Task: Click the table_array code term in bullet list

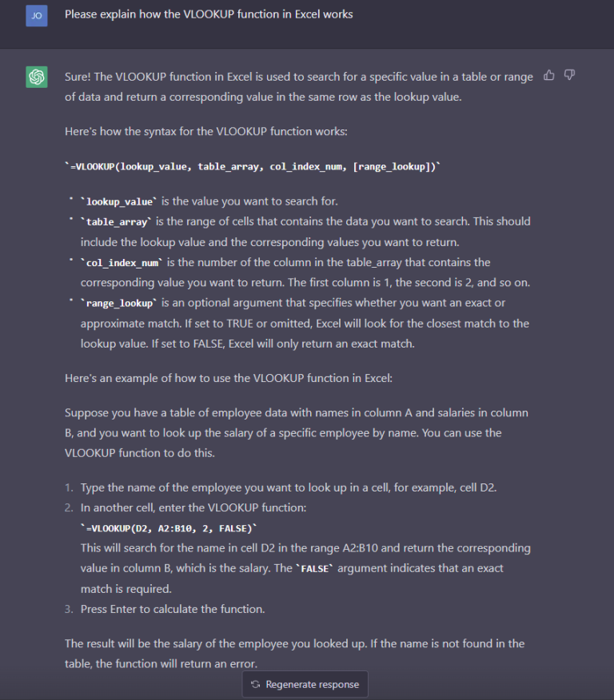Action: (x=116, y=222)
